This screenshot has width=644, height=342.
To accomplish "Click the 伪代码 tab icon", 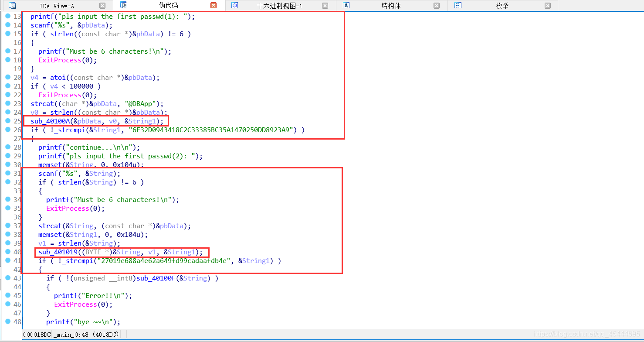I will tap(124, 5).
